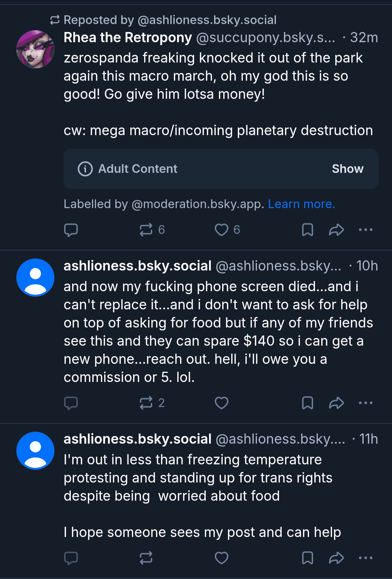Like Rhea the Retropony's post
The image size is (392, 579).
point(227,230)
